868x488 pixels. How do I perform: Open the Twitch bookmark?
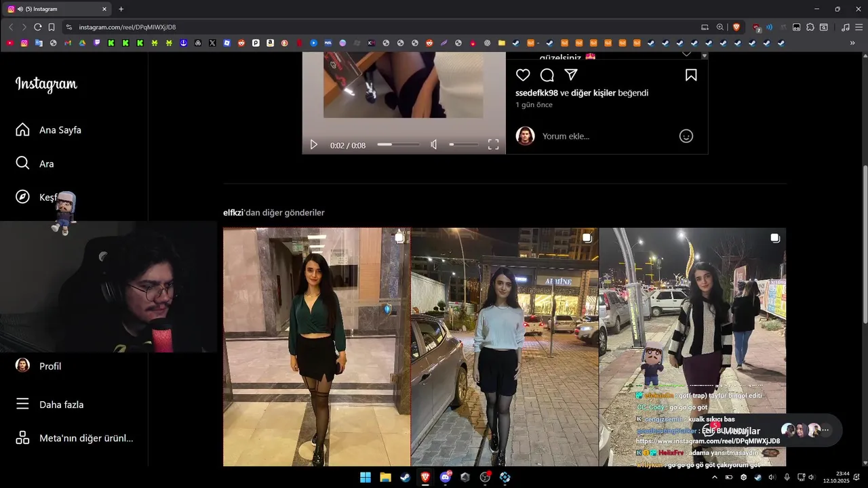point(97,43)
